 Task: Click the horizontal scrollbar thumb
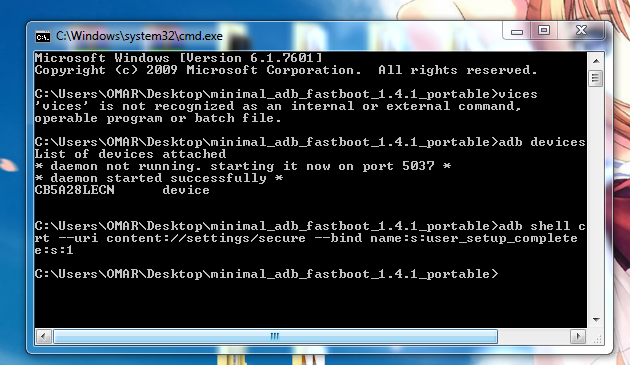point(275,336)
